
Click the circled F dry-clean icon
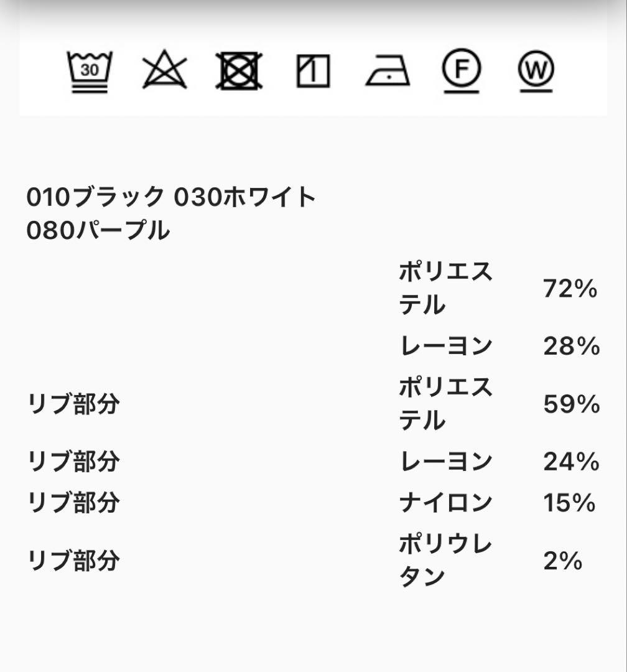coord(461,70)
